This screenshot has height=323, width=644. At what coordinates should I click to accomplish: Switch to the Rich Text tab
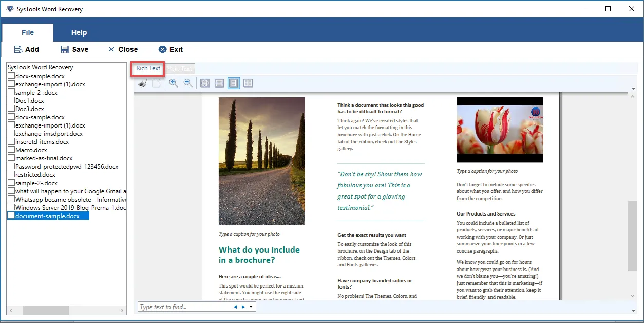click(148, 68)
